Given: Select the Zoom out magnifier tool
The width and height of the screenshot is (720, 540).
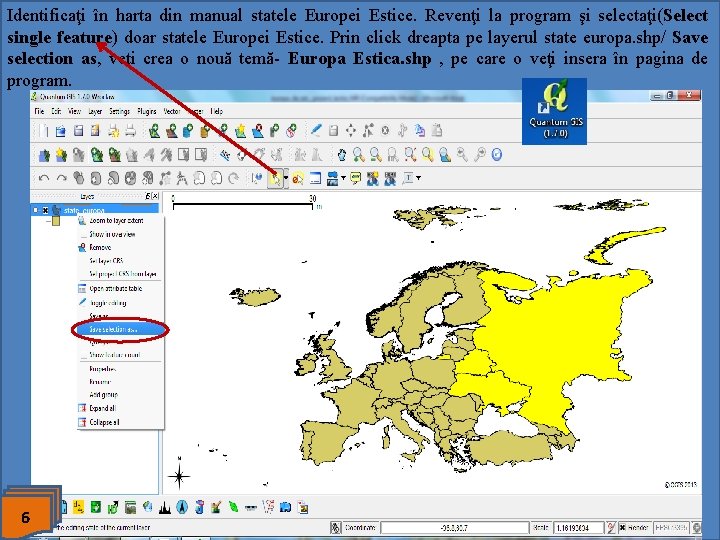Looking at the screenshot, I should (x=376, y=155).
